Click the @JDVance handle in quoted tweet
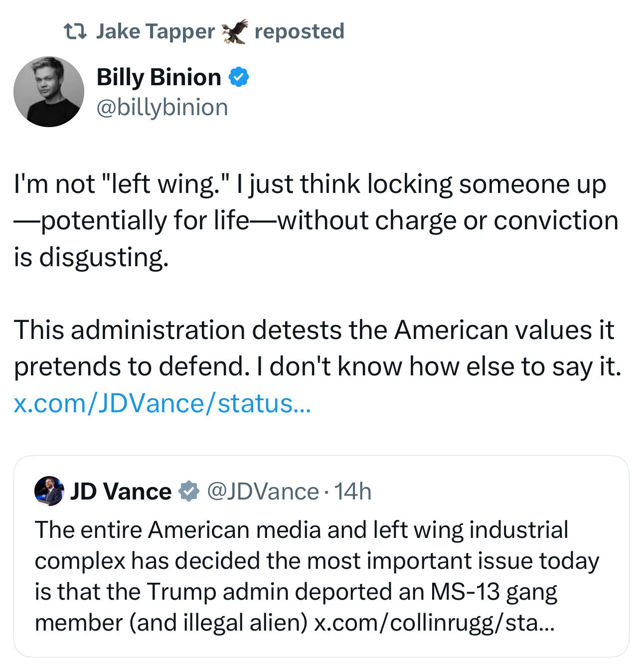The width and height of the screenshot is (643, 672). pos(263,491)
